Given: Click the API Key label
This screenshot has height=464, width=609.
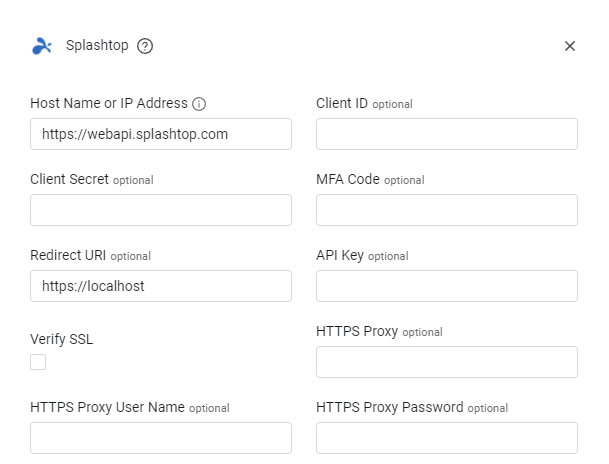Looking at the screenshot, I should (x=340, y=256).
